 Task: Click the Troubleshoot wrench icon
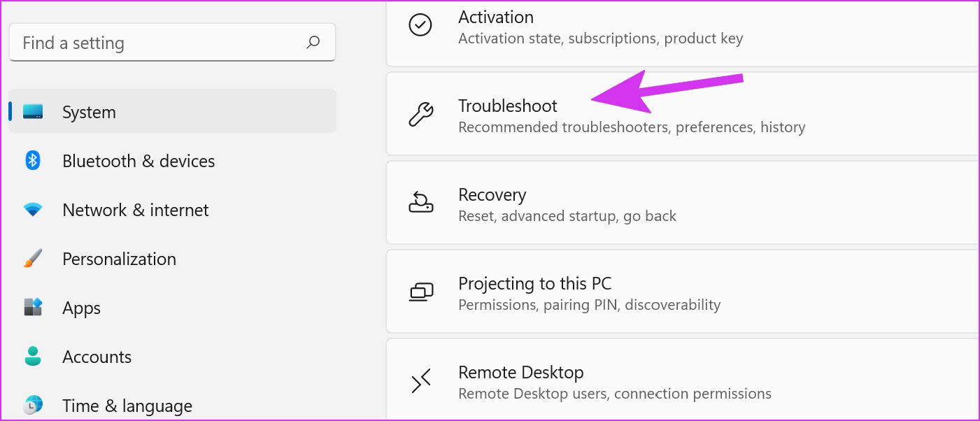[420, 114]
